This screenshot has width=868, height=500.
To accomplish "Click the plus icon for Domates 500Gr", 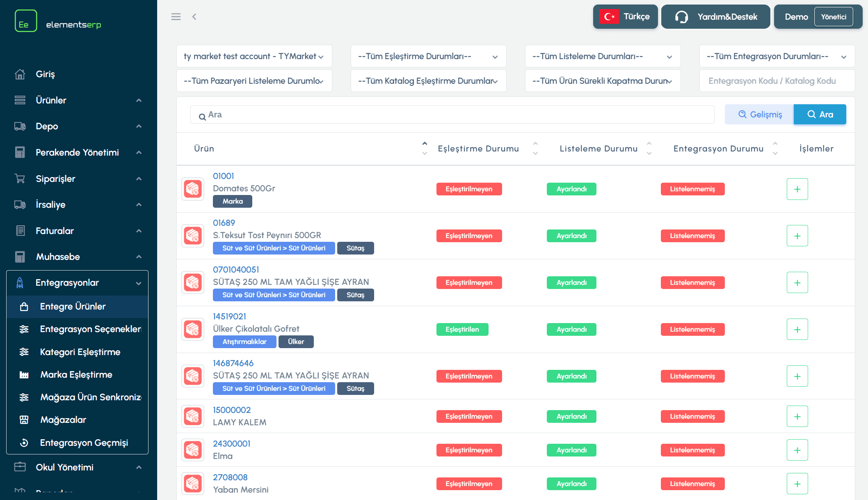I will [x=797, y=189].
